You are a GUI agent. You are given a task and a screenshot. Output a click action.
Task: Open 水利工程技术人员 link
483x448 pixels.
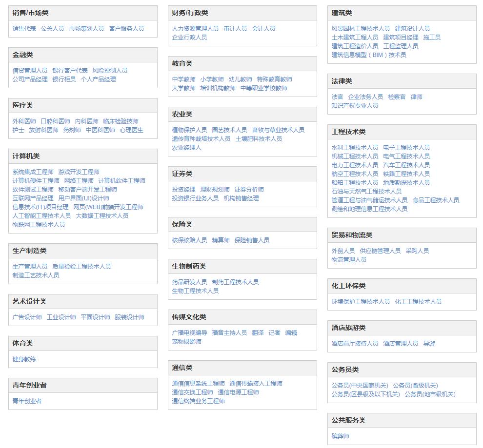click(355, 148)
